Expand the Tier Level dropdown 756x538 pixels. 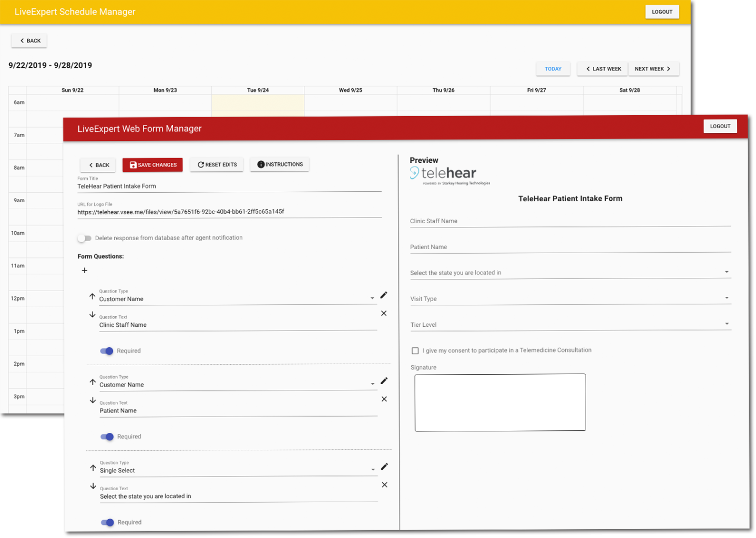pos(570,324)
